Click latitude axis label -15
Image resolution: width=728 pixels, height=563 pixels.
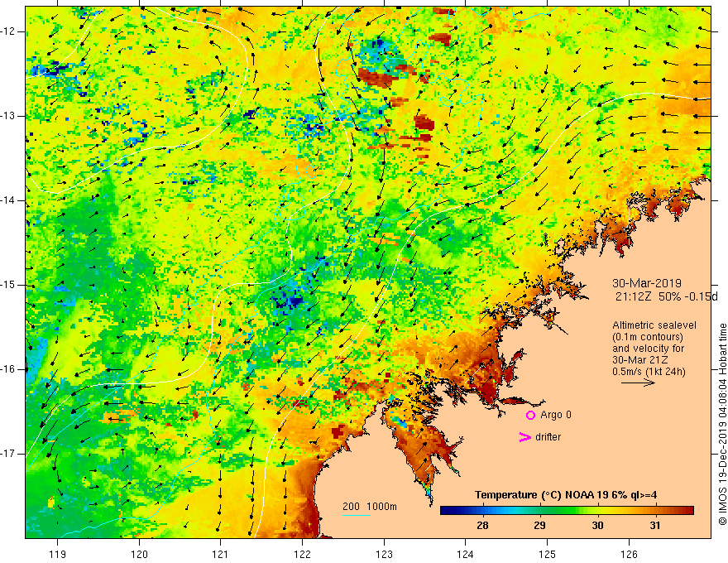click(x=8, y=285)
